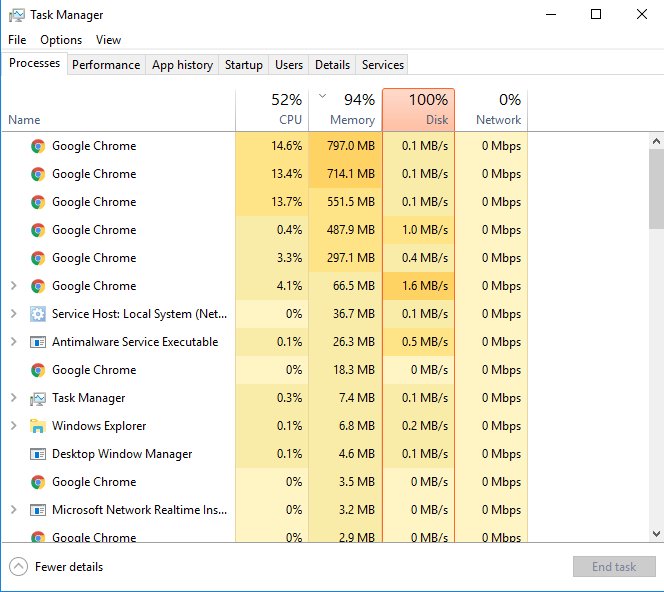Expand the Task Manager process group

point(14,397)
